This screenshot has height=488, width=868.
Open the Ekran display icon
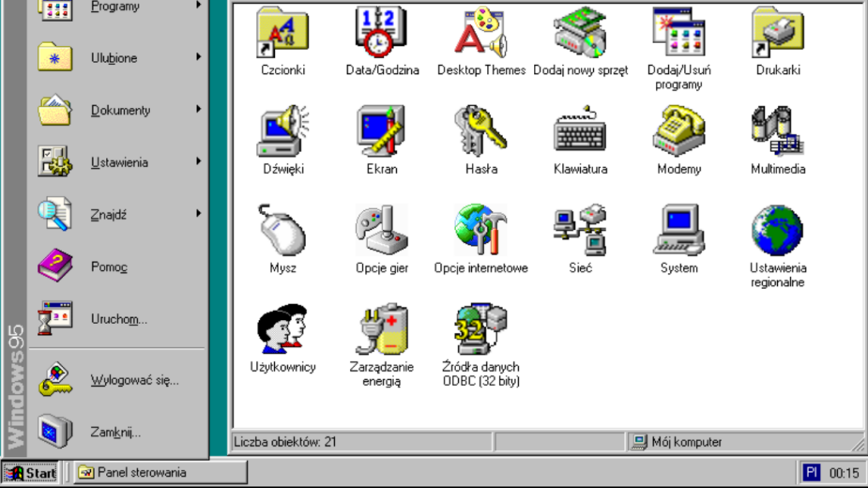coord(381,131)
